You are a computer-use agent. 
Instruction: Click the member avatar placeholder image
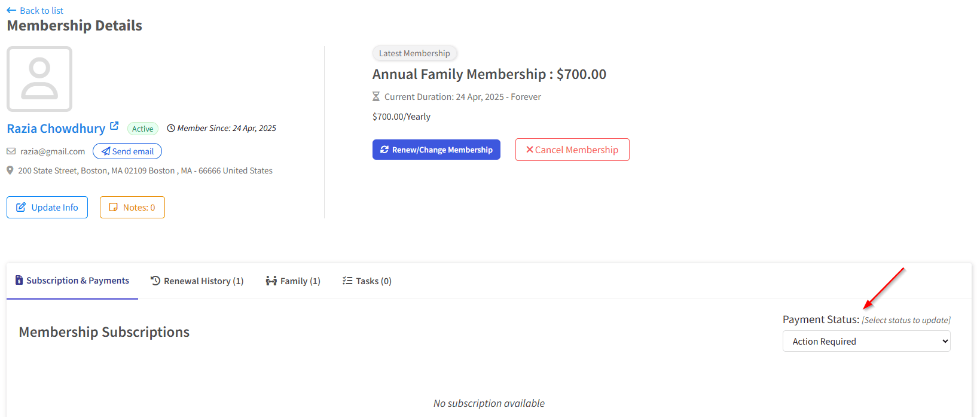(39, 79)
